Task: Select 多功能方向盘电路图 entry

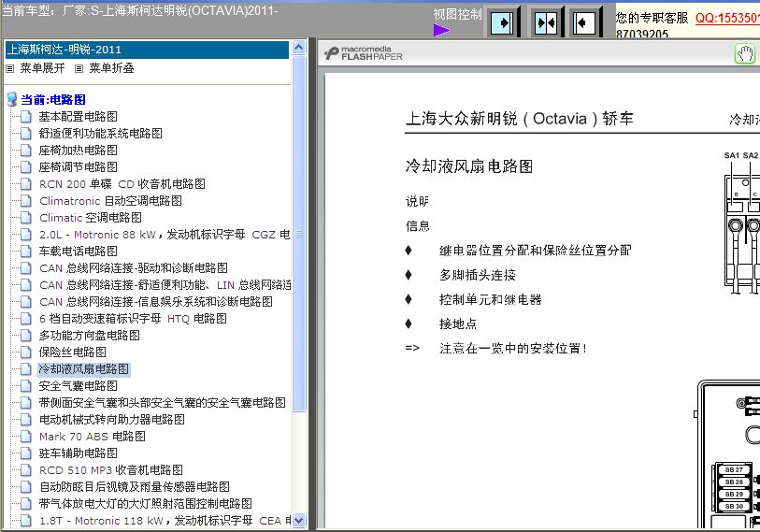Action: click(89, 335)
